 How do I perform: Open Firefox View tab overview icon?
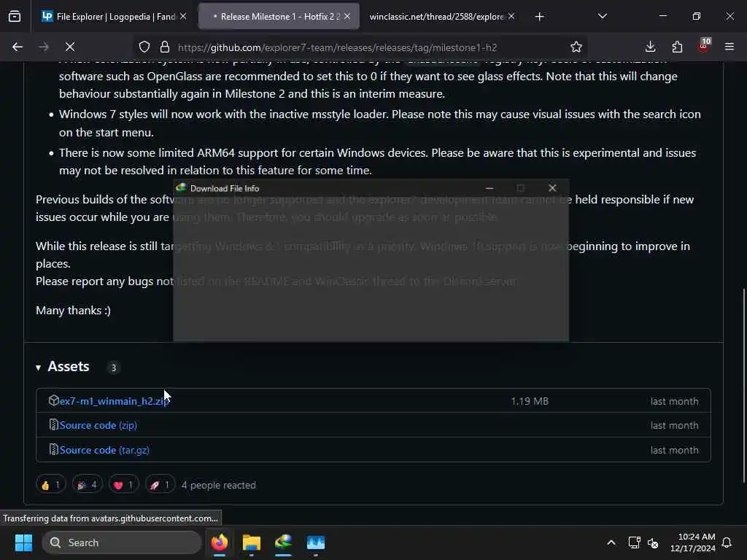[x=15, y=17]
